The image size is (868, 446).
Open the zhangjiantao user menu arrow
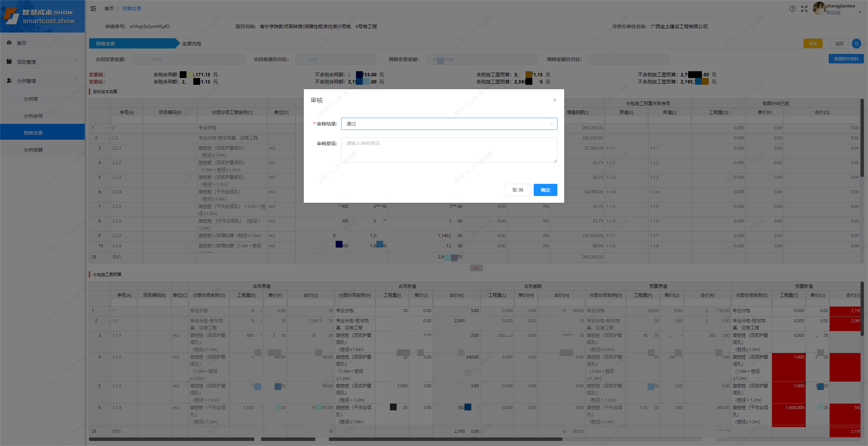coord(860,13)
